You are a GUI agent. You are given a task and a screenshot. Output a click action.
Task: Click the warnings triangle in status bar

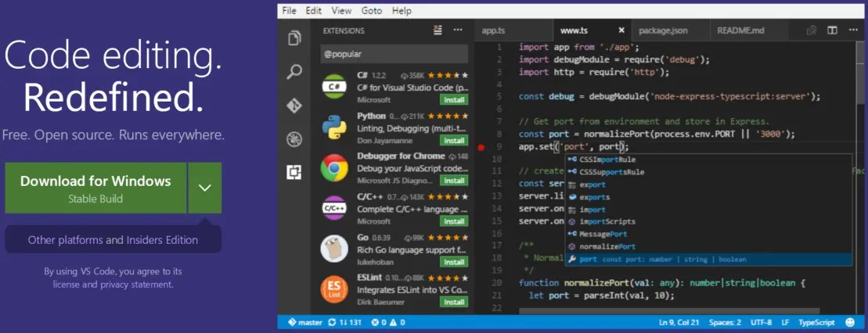(x=394, y=323)
